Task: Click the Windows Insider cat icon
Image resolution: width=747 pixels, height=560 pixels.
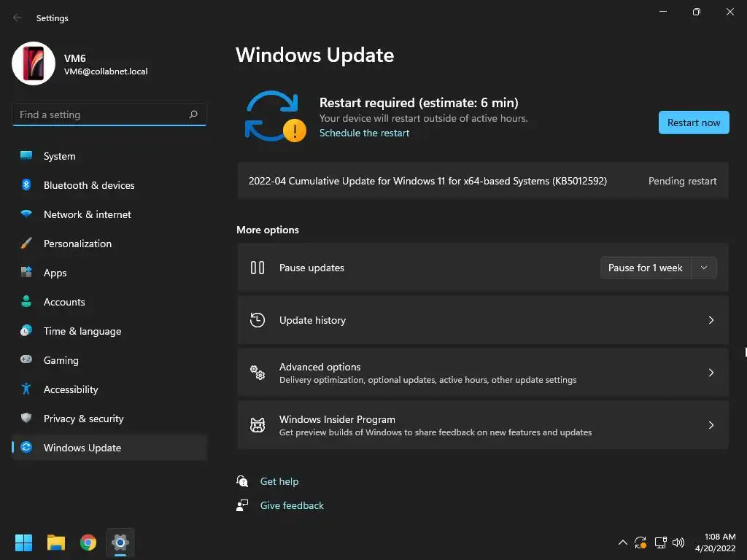Action: pos(258,425)
